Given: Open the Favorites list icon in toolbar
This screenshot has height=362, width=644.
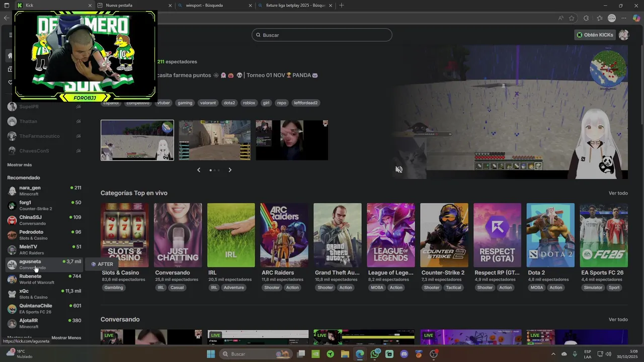Looking at the screenshot, I should point(599,18).
